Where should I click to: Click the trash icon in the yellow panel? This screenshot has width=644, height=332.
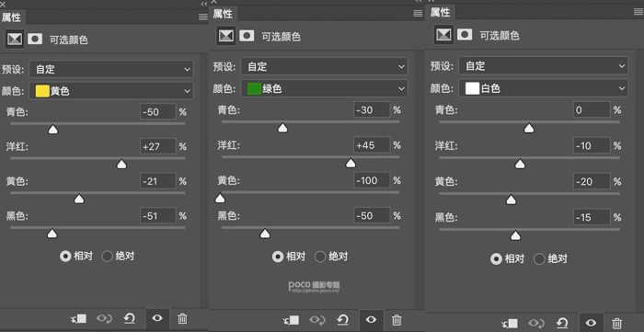pos(183,318)
